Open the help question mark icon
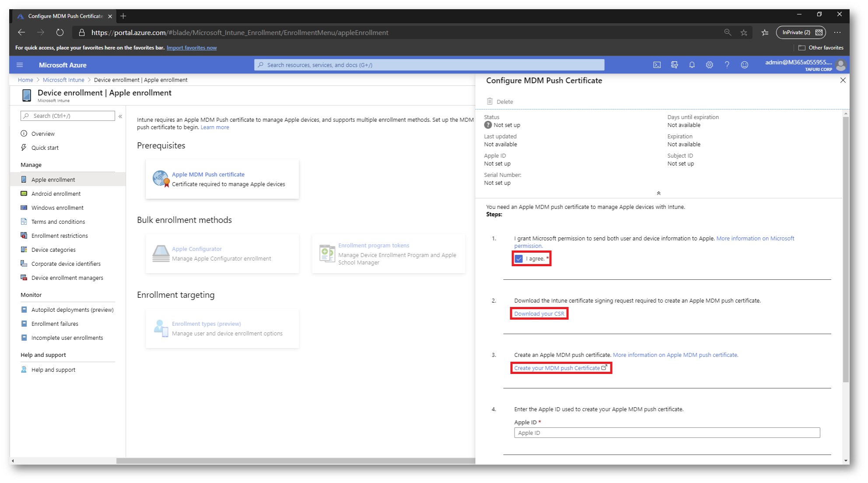This screenshot has height=483, width=868. coord(727,65)
